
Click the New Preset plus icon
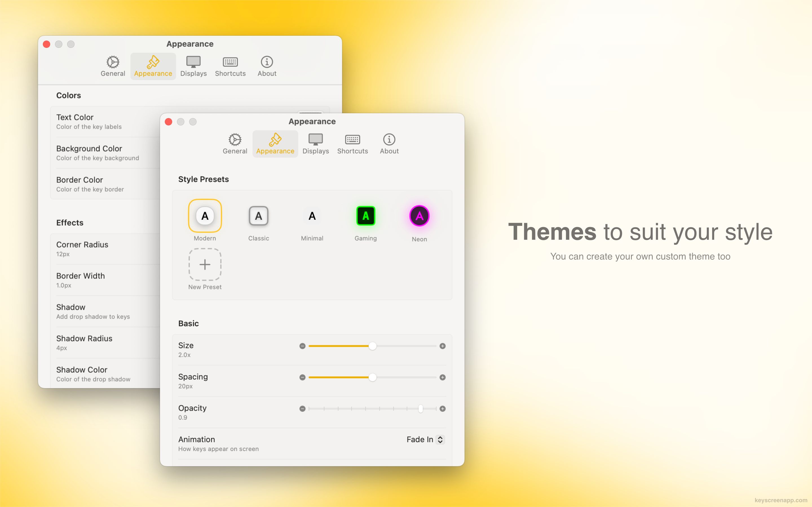(205, 264)
